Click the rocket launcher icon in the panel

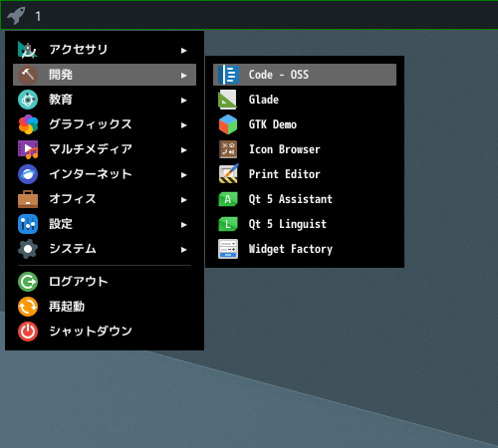click(x=16, y=16)
